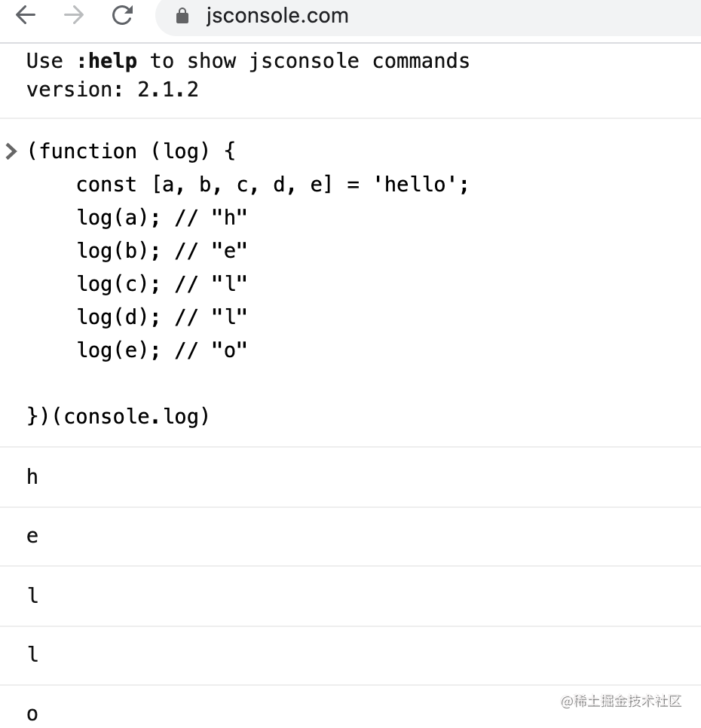701x728 pixels.
Task: Click the 稀土掘金技术社区 watermark text
Action: click(620, 701)
